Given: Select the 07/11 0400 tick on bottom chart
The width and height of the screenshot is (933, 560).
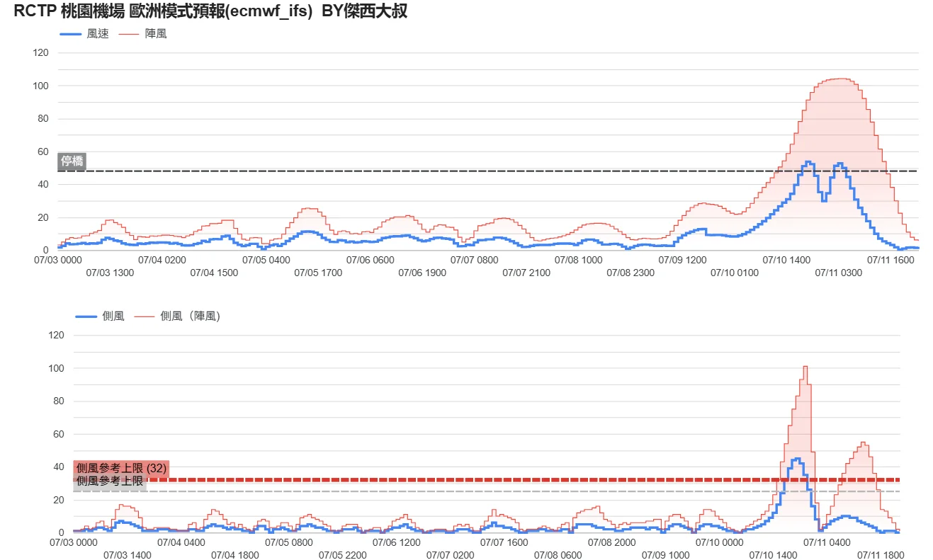Looking at the screenshot, I should [x=826, y=542].
